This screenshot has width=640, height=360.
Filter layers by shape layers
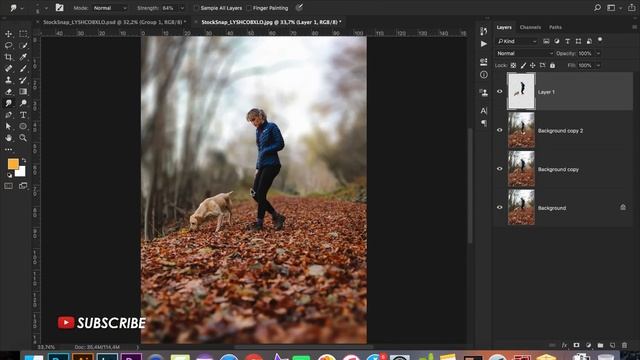(x=578, y=41)
